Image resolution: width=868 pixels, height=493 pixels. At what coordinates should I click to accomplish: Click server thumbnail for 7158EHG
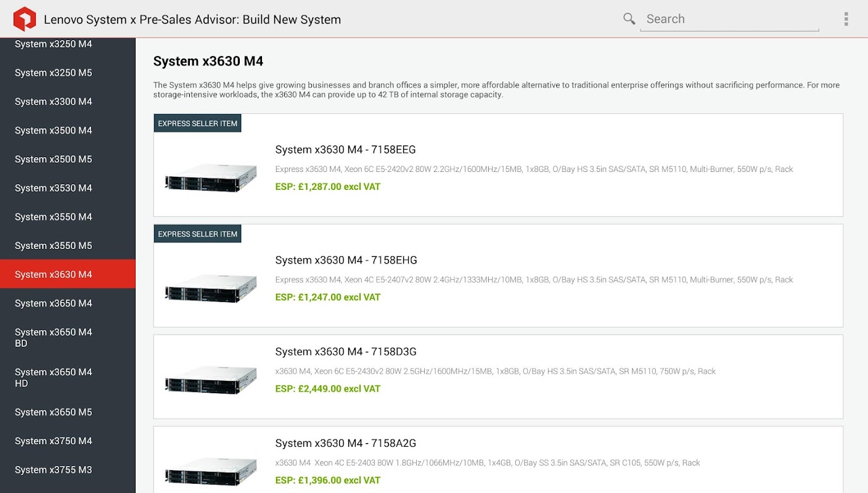click(x=211, y=288)
